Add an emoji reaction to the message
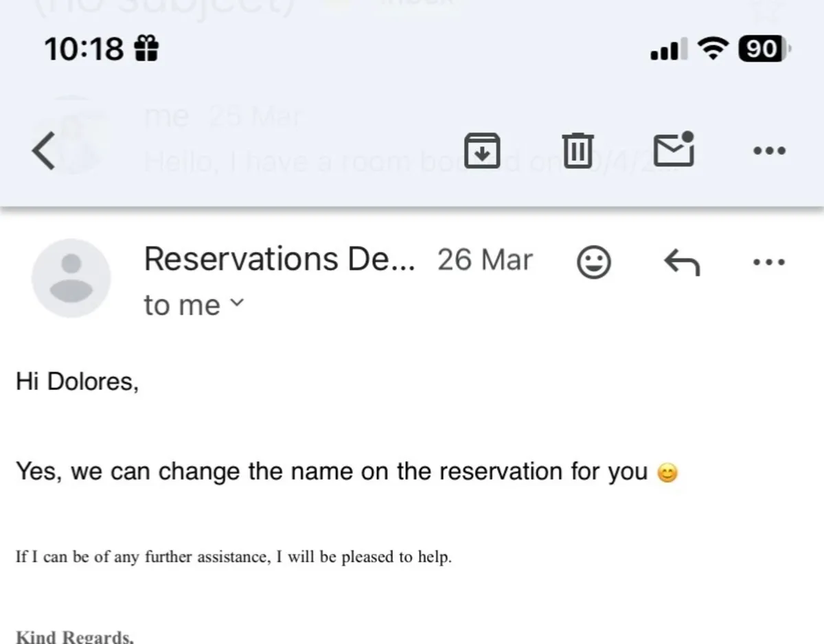 (593, 262)
